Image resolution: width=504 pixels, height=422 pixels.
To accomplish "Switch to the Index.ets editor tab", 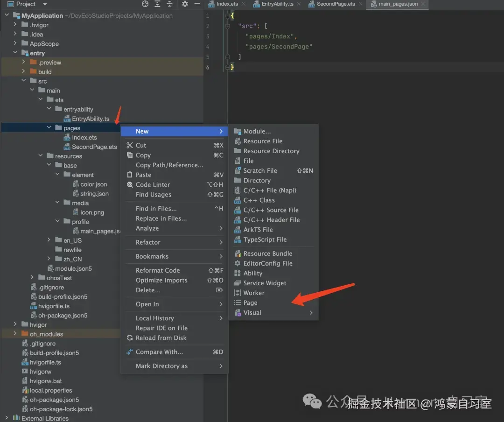I will click(x=227, y=4).
